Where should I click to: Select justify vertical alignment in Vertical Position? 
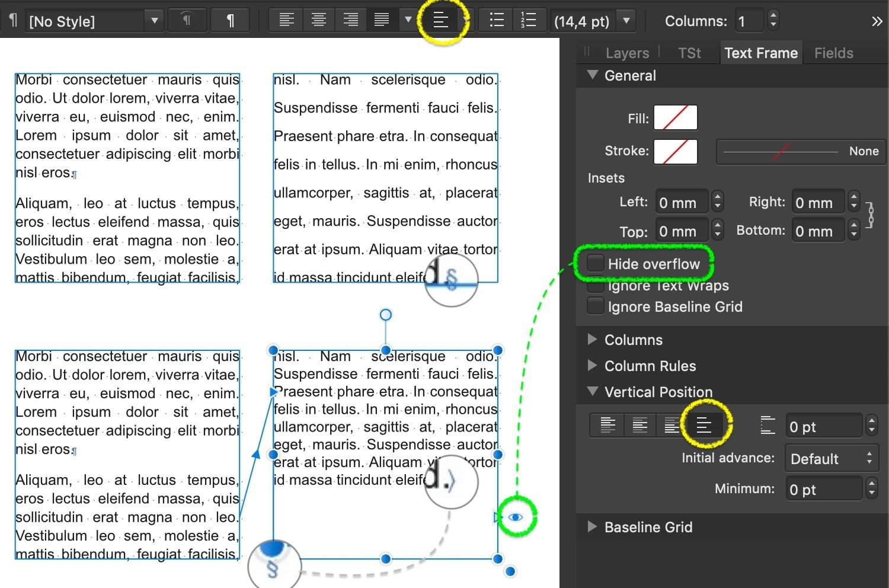(x=704, y=425)
